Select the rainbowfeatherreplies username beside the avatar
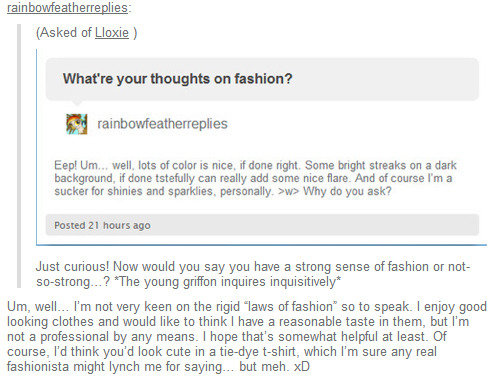This screenshot has width=494, height=376. [x=162, y=124]
